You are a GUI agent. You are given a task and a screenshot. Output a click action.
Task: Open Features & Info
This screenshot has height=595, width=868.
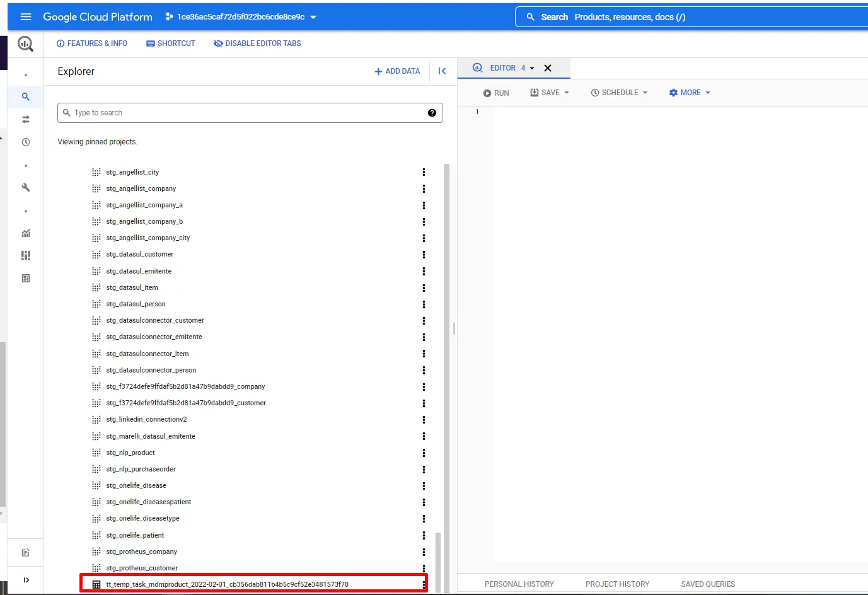(92, 43)
